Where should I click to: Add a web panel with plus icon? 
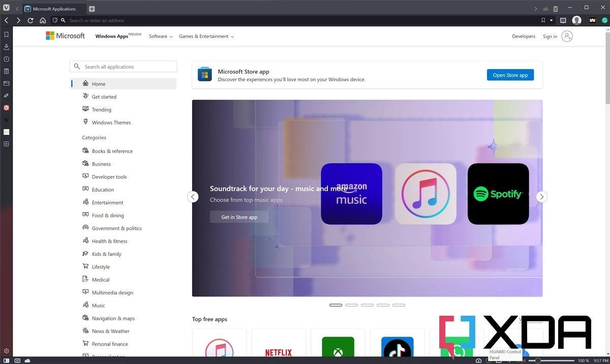[x=7, y=144]
